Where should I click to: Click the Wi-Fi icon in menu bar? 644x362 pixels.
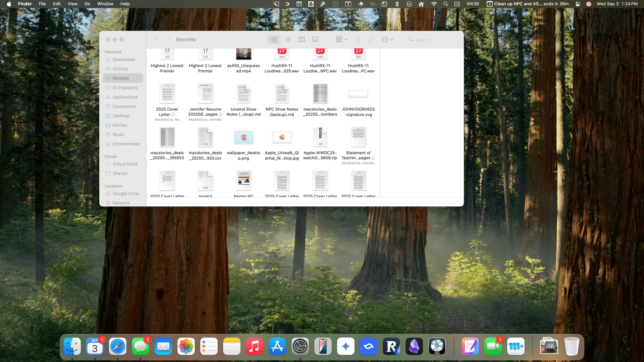click(x=434, y=4)
